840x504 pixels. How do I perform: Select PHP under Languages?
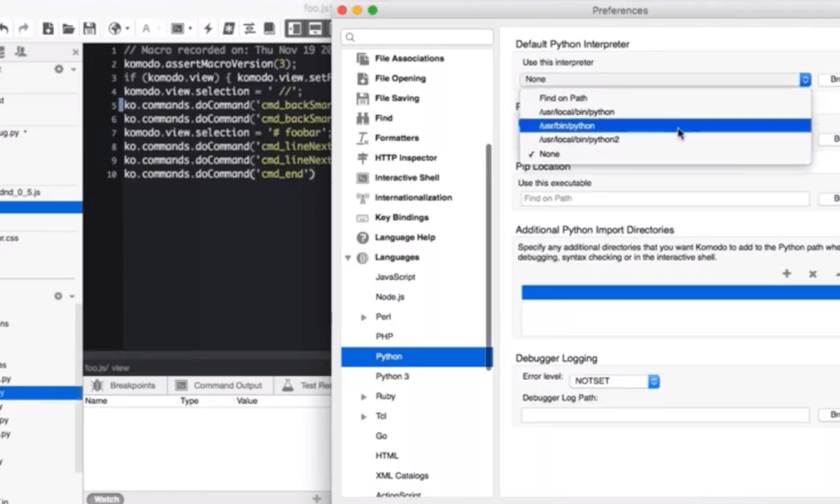(384, 337)
